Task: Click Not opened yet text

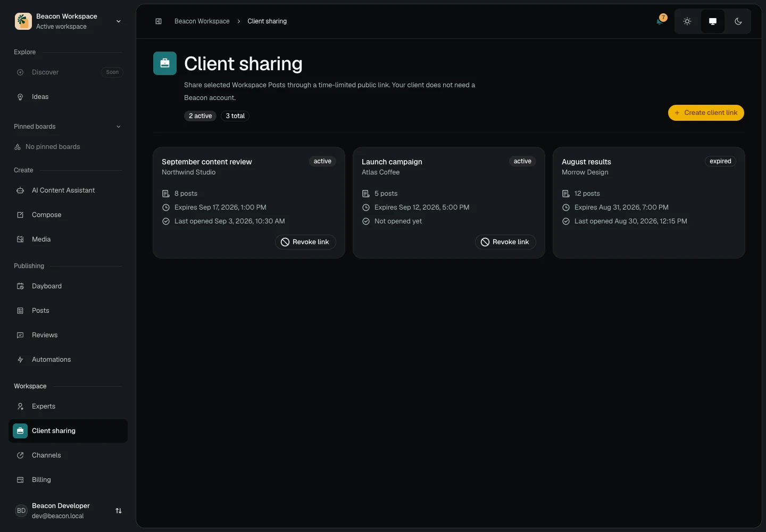Action: [398, 221]
